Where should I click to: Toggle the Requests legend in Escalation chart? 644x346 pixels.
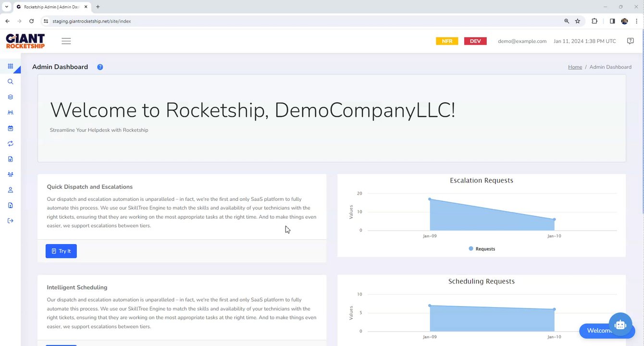click(482, 249)
